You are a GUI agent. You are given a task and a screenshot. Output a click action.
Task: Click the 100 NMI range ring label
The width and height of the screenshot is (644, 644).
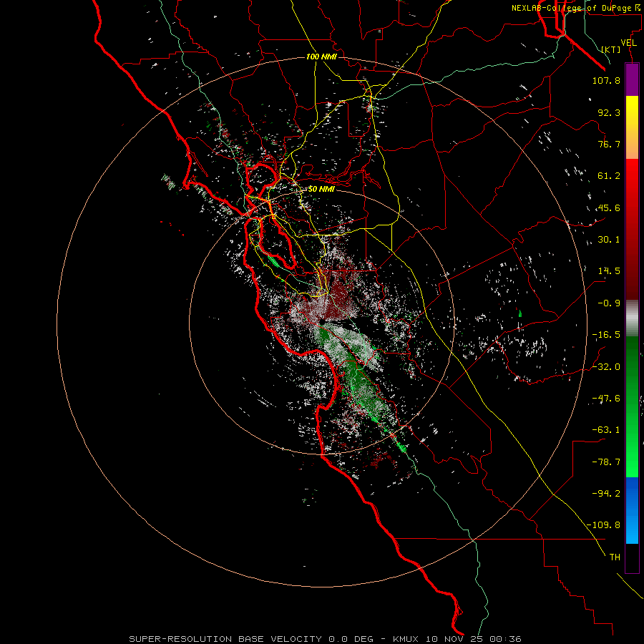point(321,57)
